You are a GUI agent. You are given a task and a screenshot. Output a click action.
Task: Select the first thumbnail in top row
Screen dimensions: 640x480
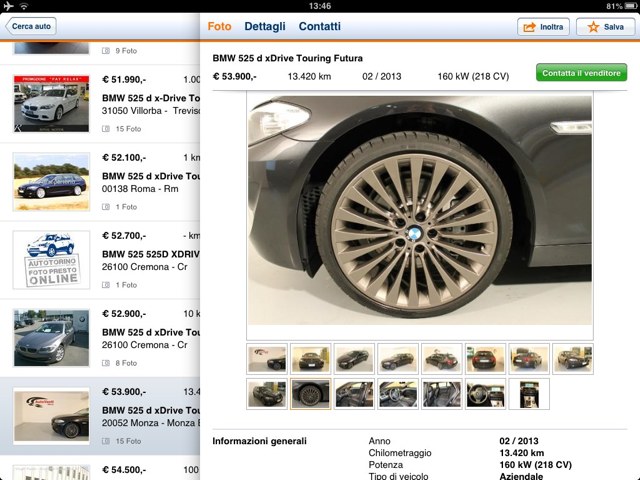click(x=267, y=359)
